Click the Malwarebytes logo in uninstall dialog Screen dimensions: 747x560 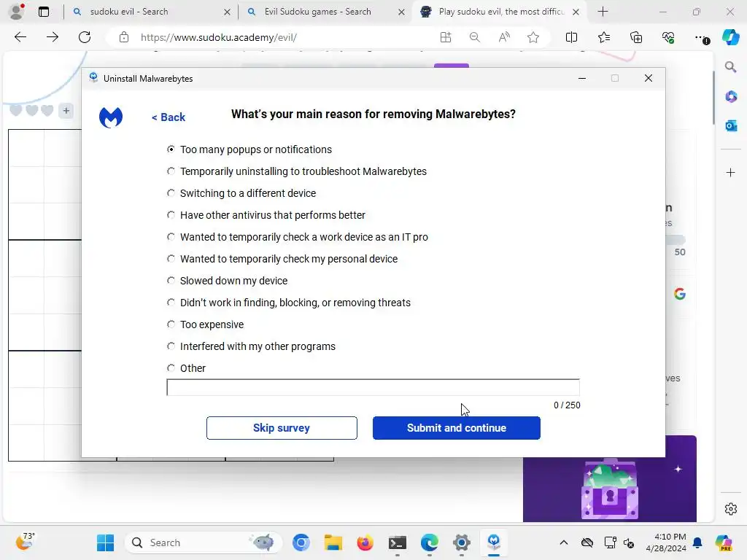(111, 117)
